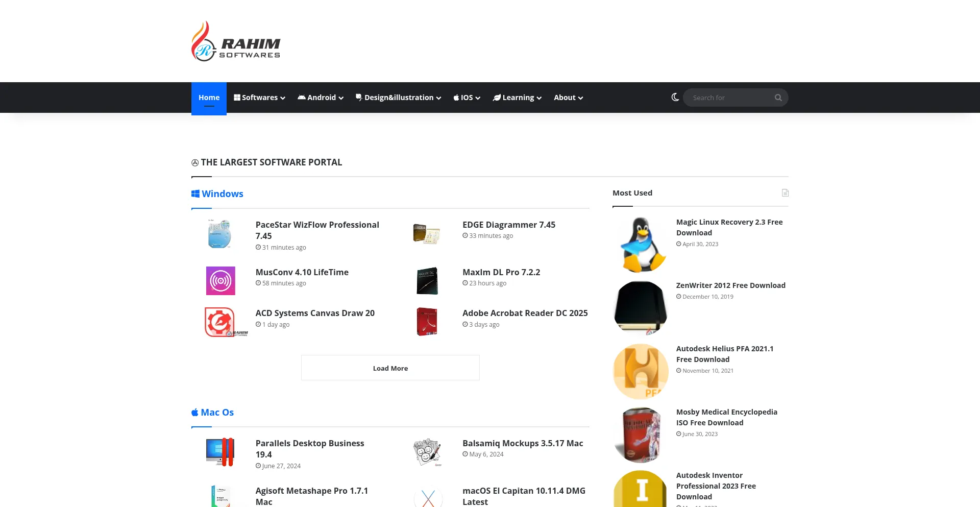
Task: Click the Linux penguin thumbnail
Action: point(641,245)
